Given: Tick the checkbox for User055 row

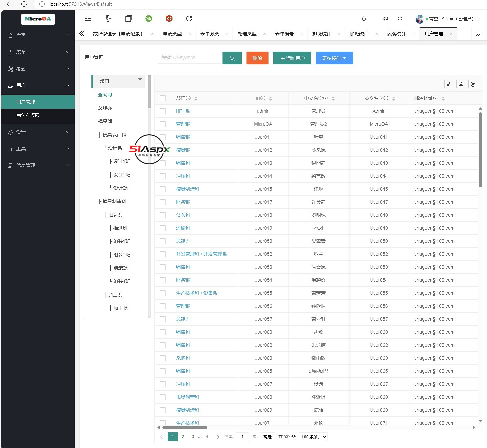Looking at the screenshot, I should click(x=163, y=293).
